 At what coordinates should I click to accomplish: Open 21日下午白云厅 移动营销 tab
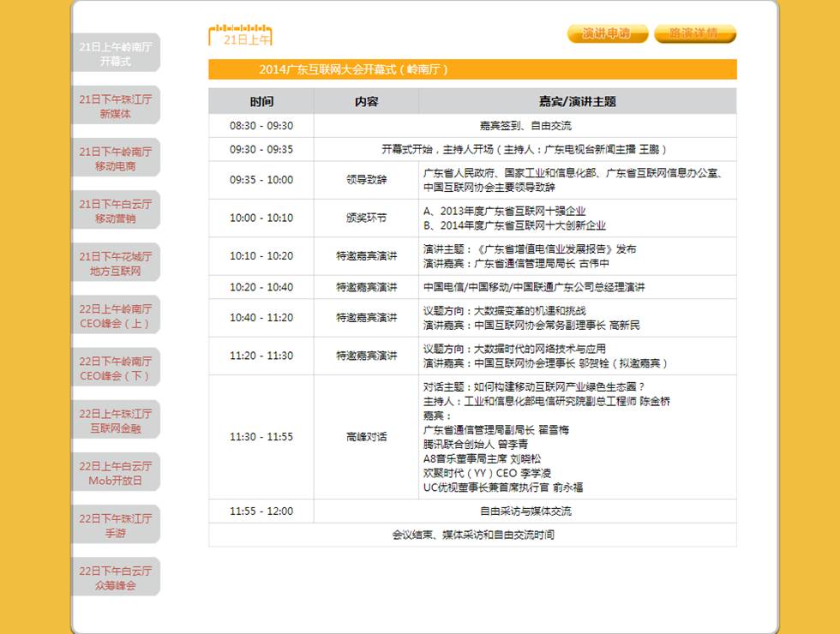point(116,211)
